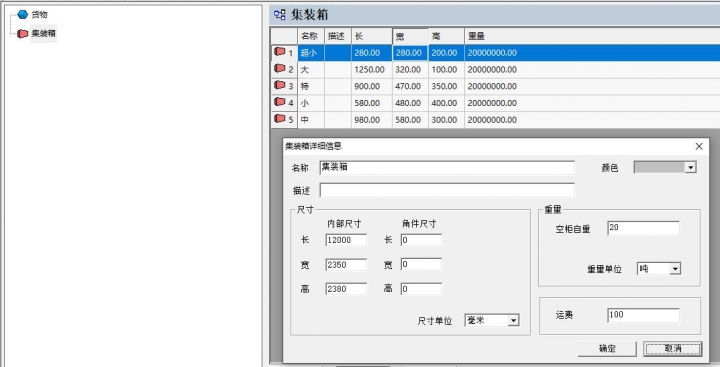Click the 角件尺寸 宽 field

[x=421, y=265]
